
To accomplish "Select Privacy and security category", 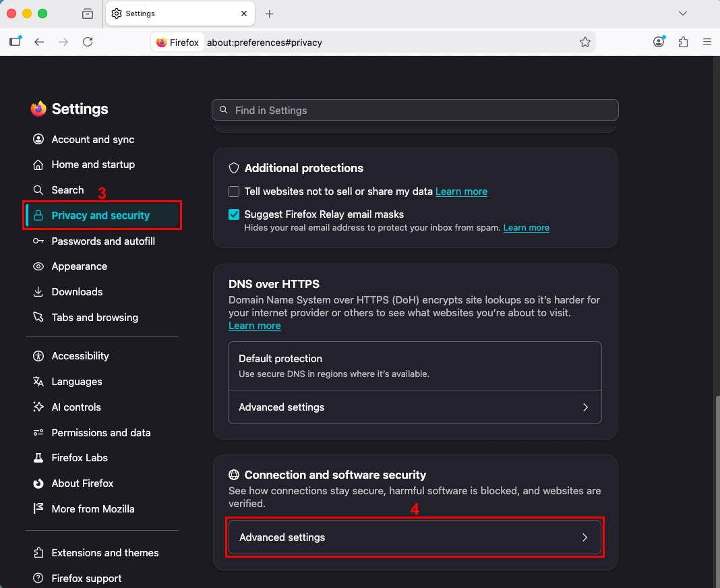I will [x=102, y=216].
